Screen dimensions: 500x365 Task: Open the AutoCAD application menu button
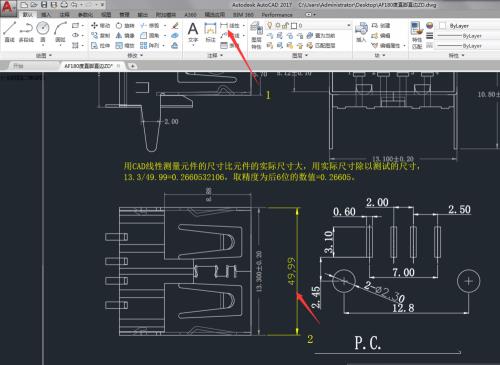[7, 7]
